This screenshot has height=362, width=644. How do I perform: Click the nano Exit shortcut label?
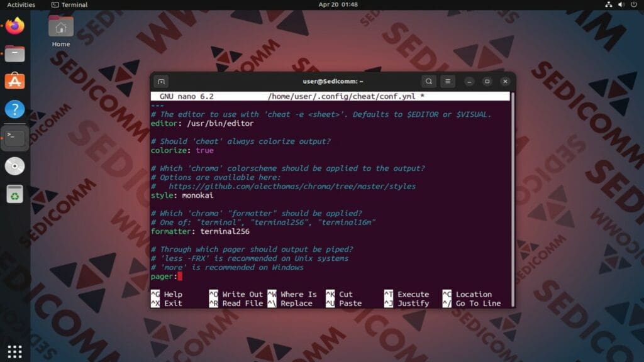click(x=173, y=304)
